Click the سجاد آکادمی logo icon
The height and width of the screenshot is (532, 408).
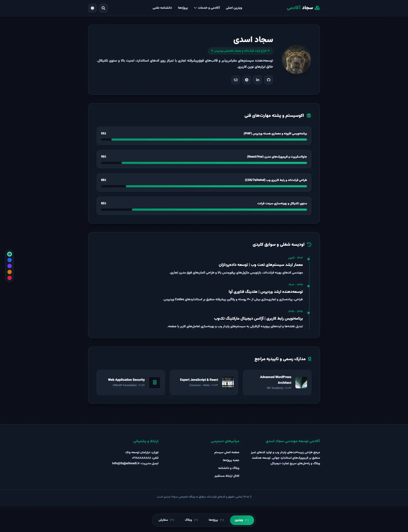[x=317, y=8]
